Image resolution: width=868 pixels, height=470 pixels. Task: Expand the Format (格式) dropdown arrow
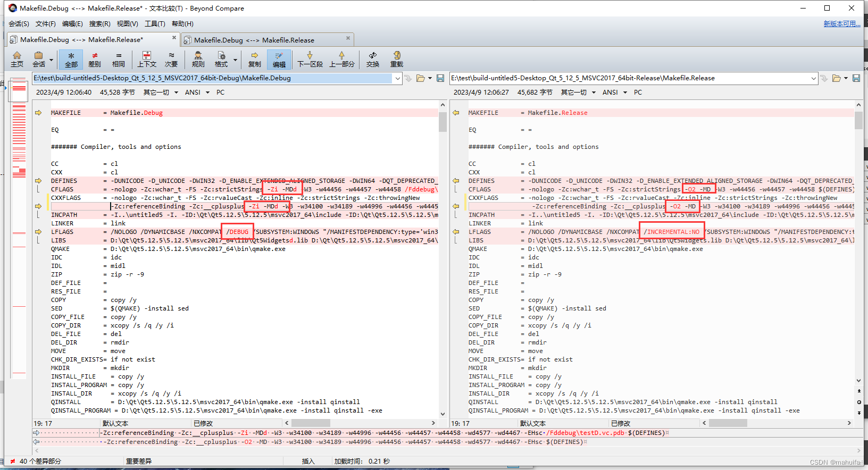235,60
